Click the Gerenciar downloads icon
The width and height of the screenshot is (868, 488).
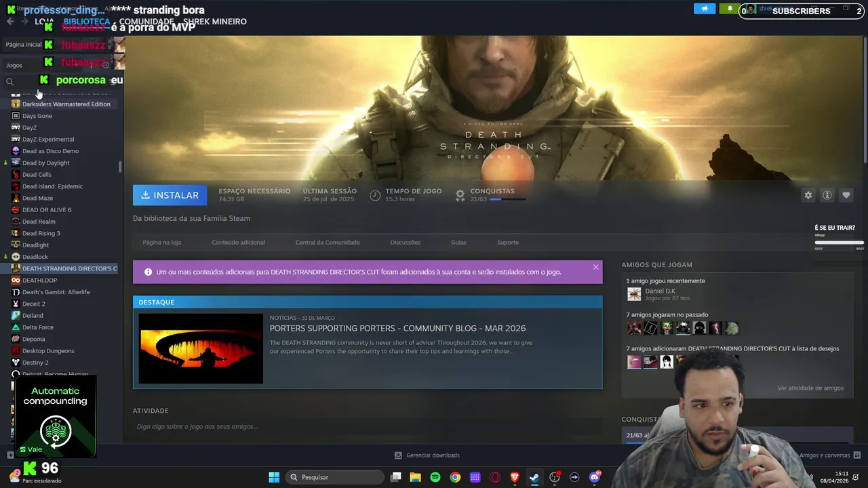[x=399, y=455]
